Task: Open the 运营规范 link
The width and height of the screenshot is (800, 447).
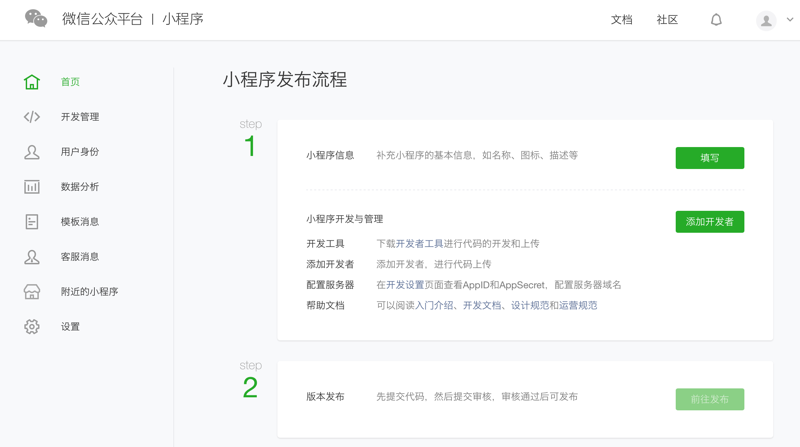Action: 577,306
